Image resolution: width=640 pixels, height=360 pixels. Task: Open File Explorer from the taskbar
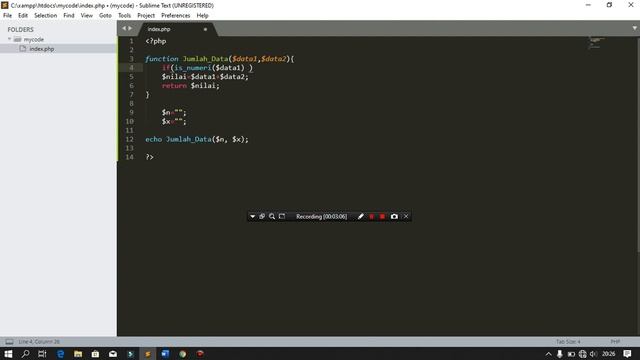[x=78, y=354]
